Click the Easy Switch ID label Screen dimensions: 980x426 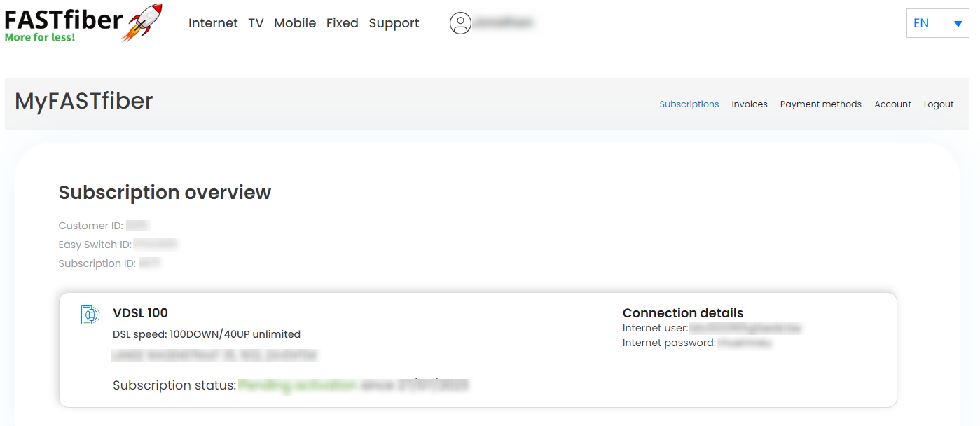[95, 245]
